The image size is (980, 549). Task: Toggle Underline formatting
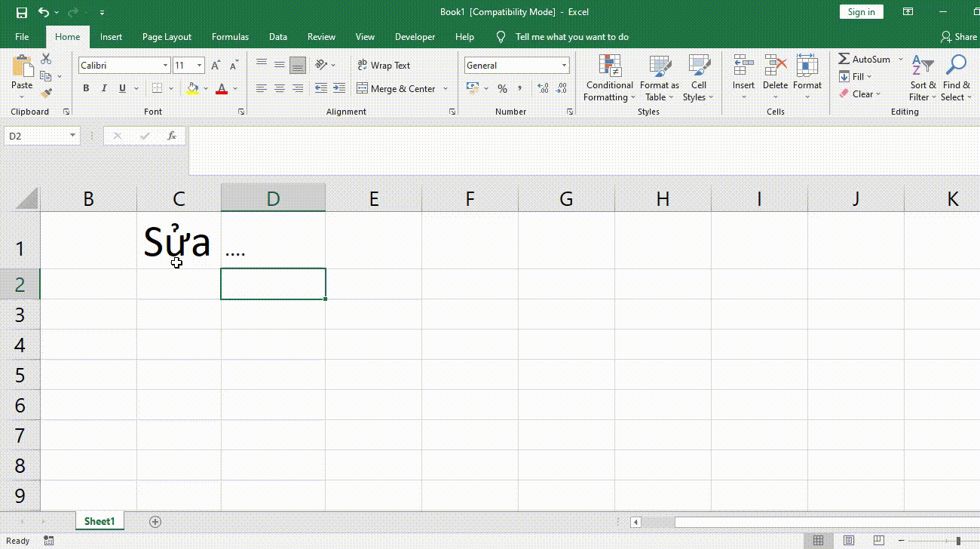coord(122,88)
